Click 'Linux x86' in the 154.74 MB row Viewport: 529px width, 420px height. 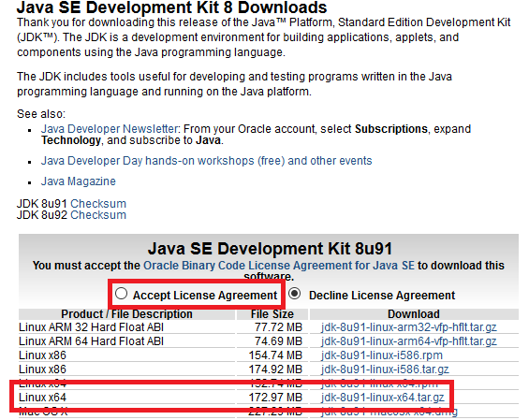pyautogui.click(x=42, y=355)
